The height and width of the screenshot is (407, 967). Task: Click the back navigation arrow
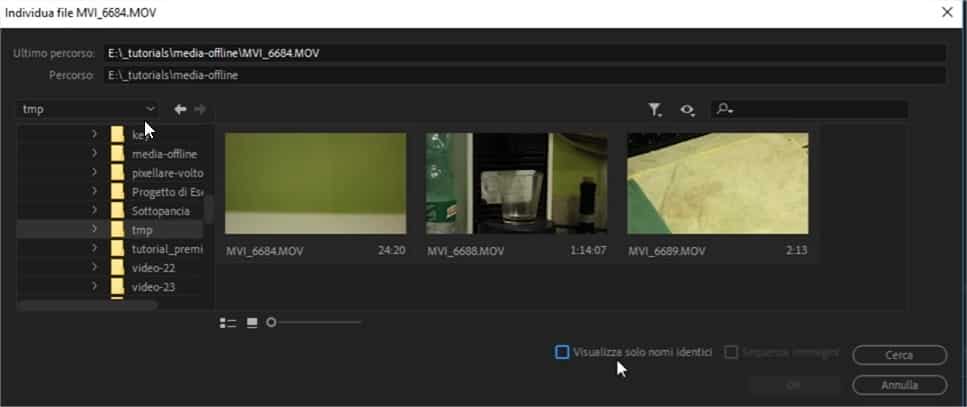point(180,109)
